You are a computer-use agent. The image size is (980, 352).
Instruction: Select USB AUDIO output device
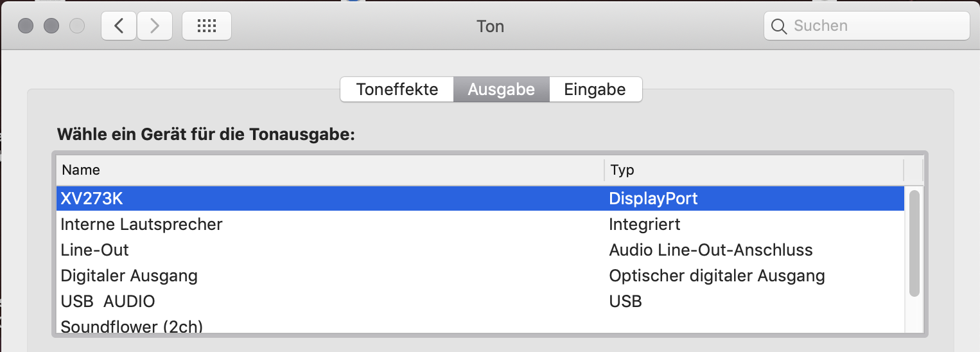(480, 301)
